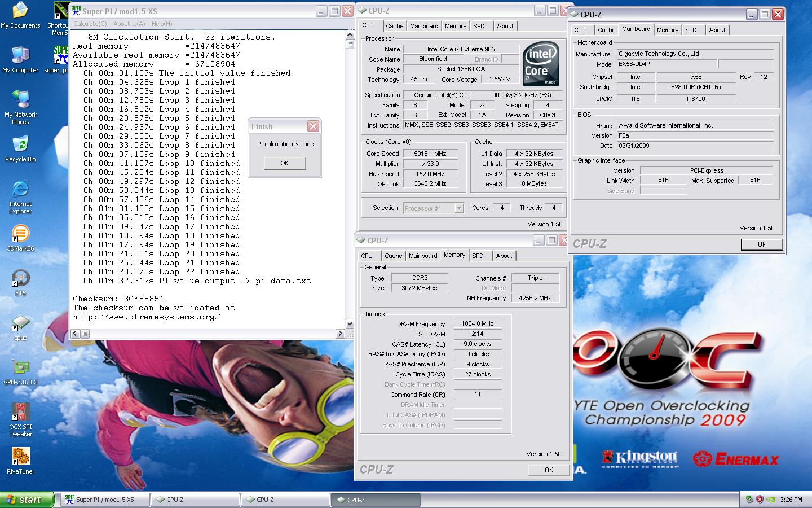
Task: Click the xtremesystems.org URL text
Action: point(146,317)
